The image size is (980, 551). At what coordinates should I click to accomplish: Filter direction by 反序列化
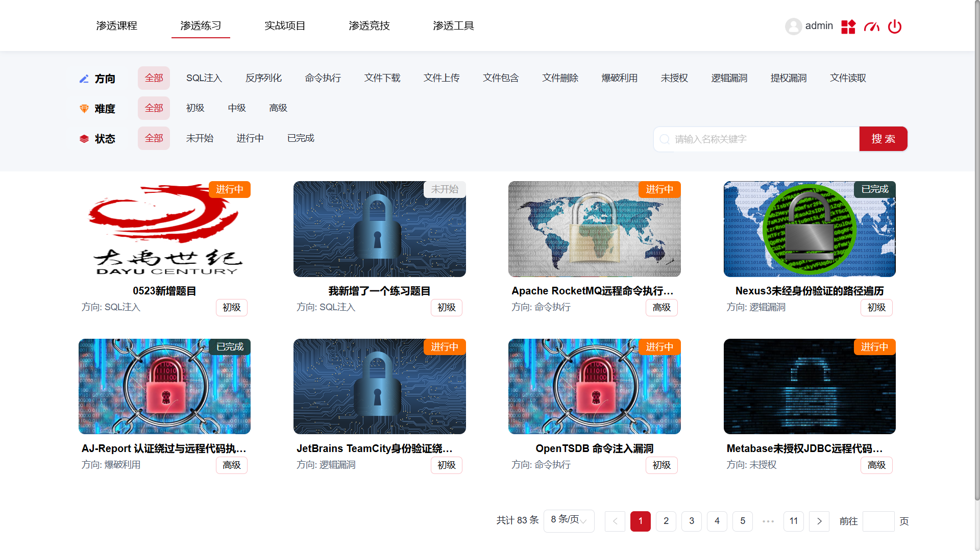[x=263, y=78]
